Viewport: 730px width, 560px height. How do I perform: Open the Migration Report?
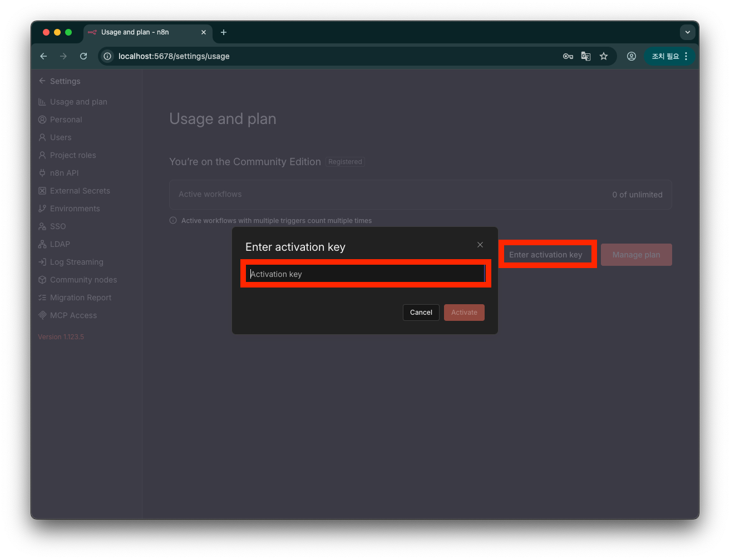tap(81, 298)
